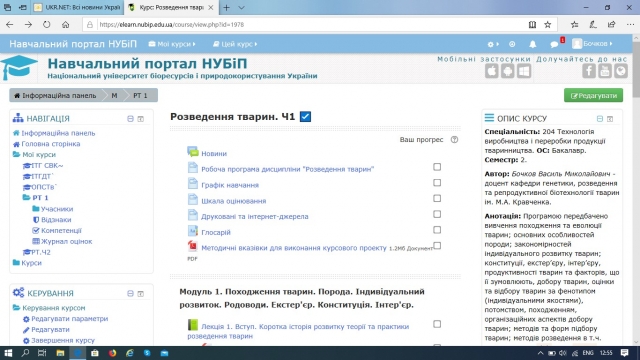Open the Apple mobile app icon
The image size is (640, 360).
(x=491, y=71)
